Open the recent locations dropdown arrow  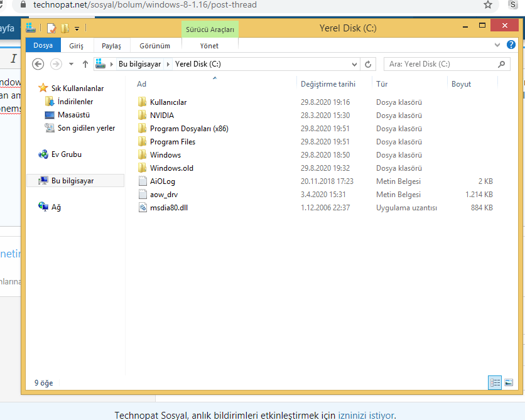point(71,64)
